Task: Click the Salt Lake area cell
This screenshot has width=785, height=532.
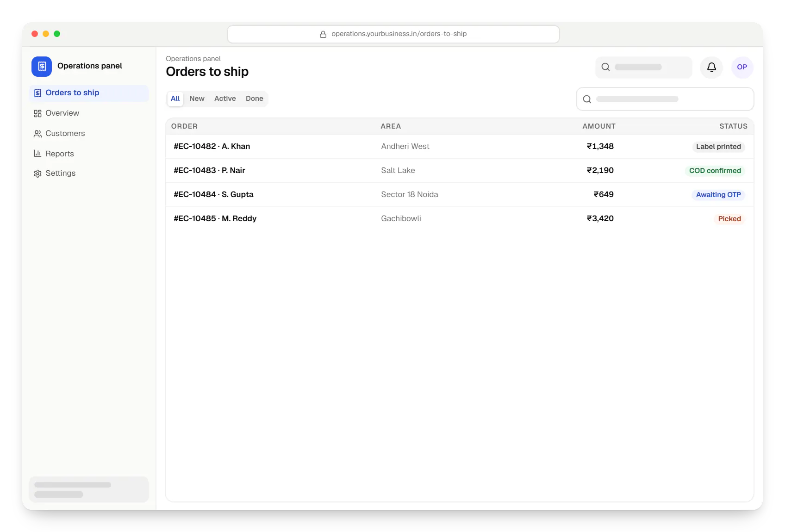Action: click(398, 171)
